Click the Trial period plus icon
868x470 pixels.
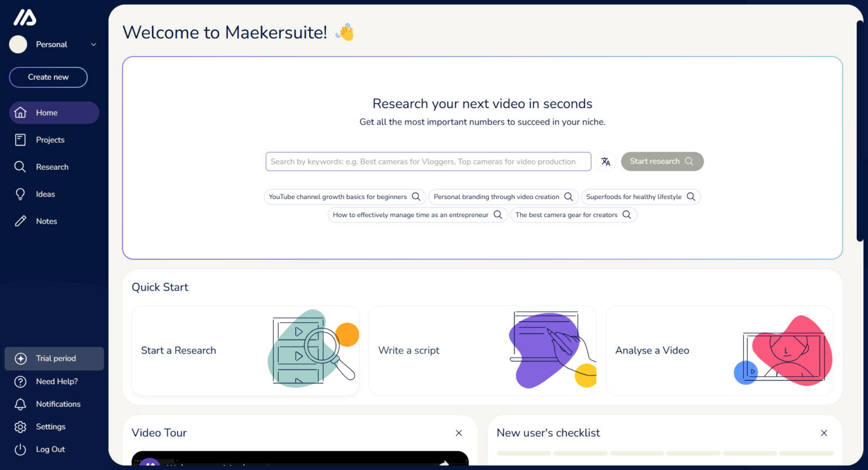(x=20, y=359)
